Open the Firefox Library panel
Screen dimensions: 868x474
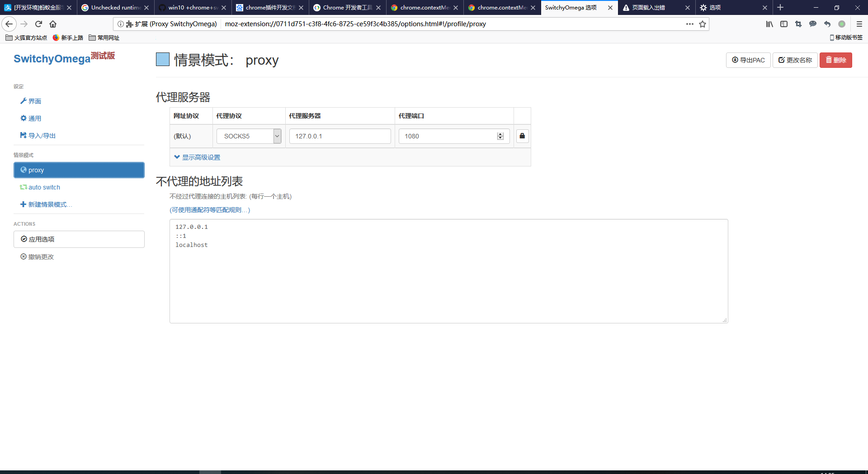click(x=769, y=24)
